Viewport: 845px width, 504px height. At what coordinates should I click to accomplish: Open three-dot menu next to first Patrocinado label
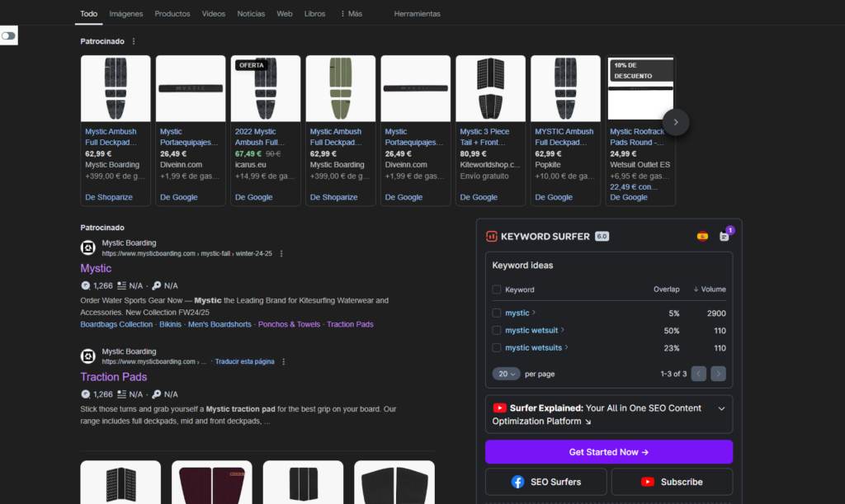(134, 41)
